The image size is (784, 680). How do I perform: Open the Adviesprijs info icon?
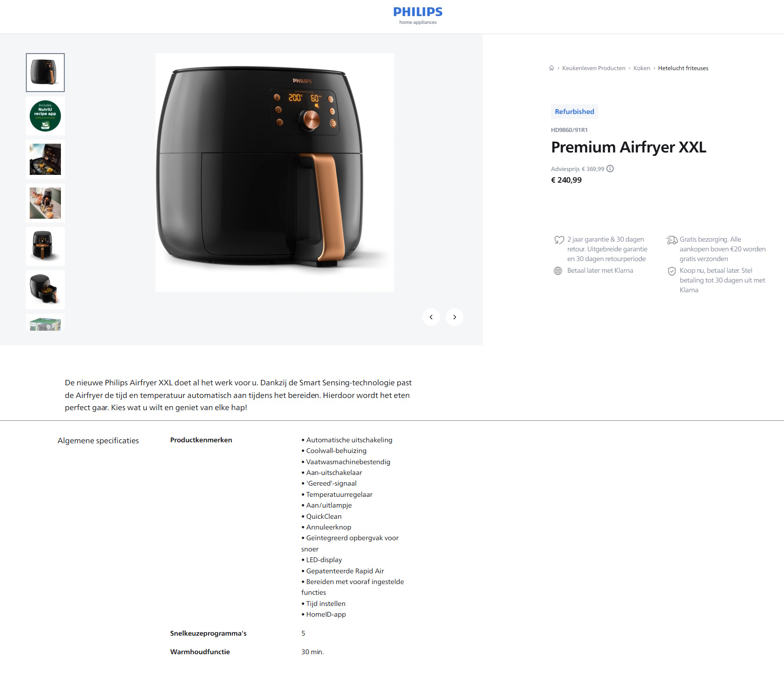click(x=610, y=169)
